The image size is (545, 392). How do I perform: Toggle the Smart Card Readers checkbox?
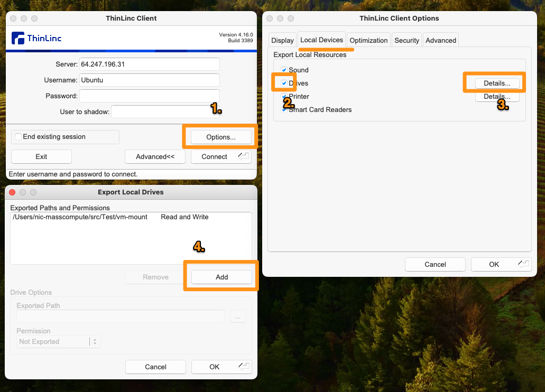[x=284, y=109]
